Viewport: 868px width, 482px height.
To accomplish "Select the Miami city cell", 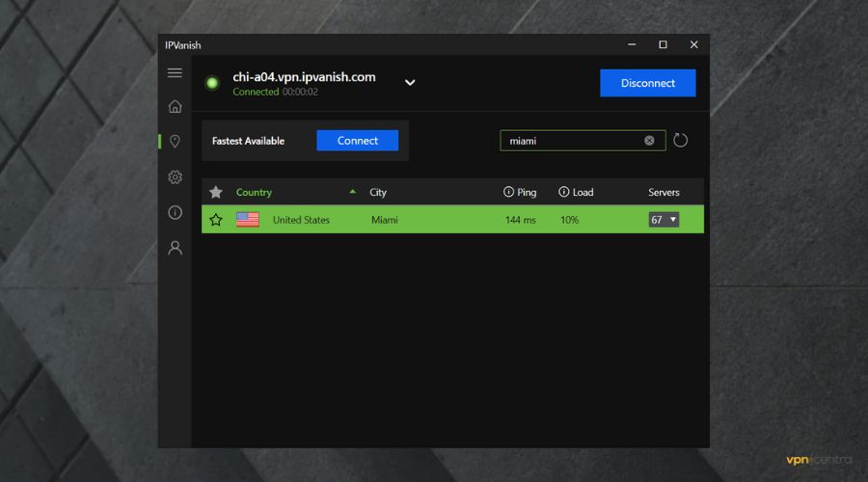I will (x=385, y=220).
